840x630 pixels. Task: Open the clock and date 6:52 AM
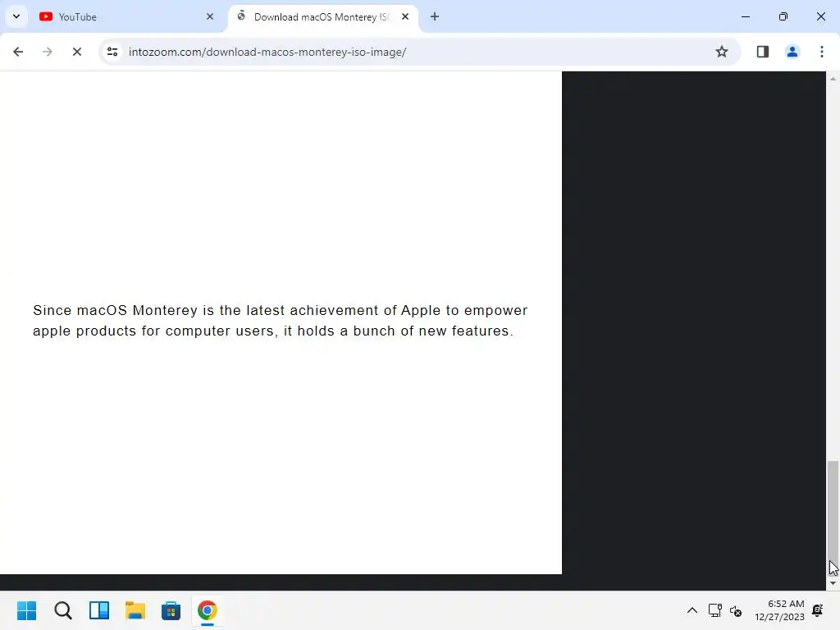point(779,610)
